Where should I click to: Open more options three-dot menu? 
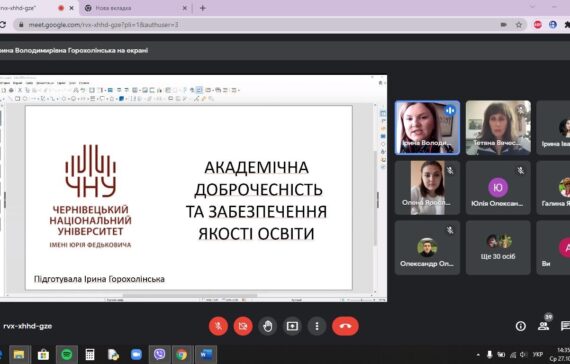[x=317, y=326]
